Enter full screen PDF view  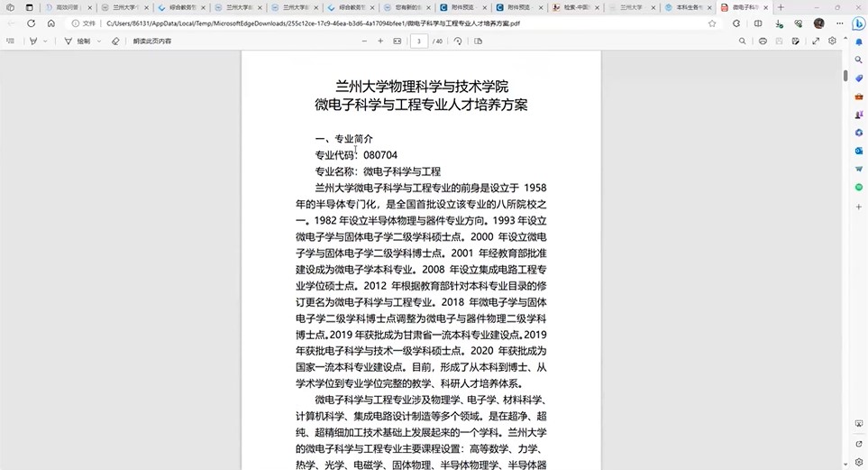pos(816,41)
